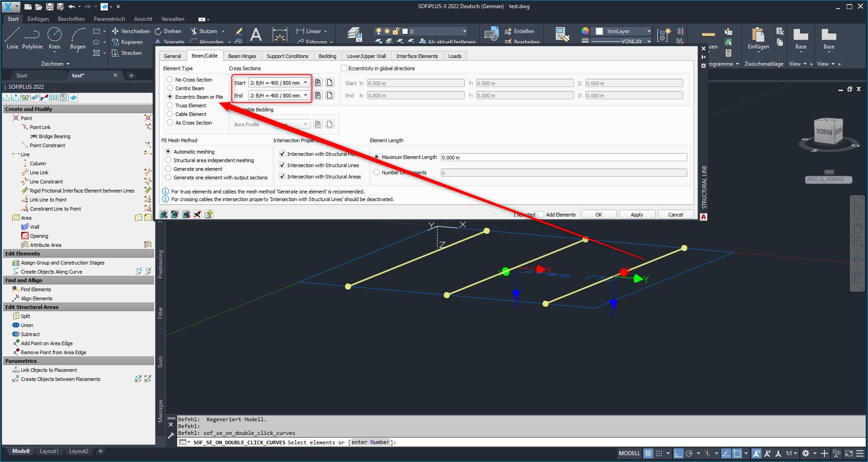Screen dimensions: 868x462
Task: Switch to Layout1 tab
Action: (49, 451)
